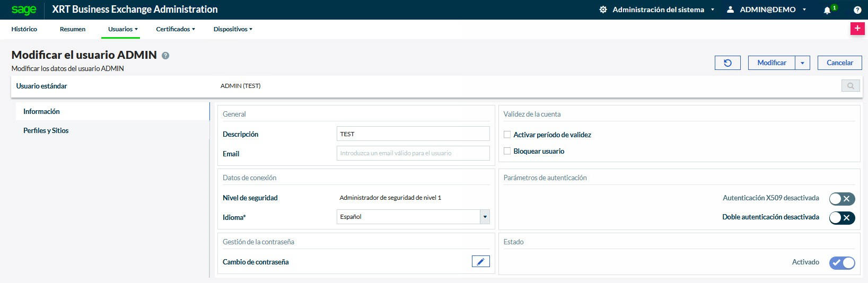Open the Idioma language dropdown

484,217
